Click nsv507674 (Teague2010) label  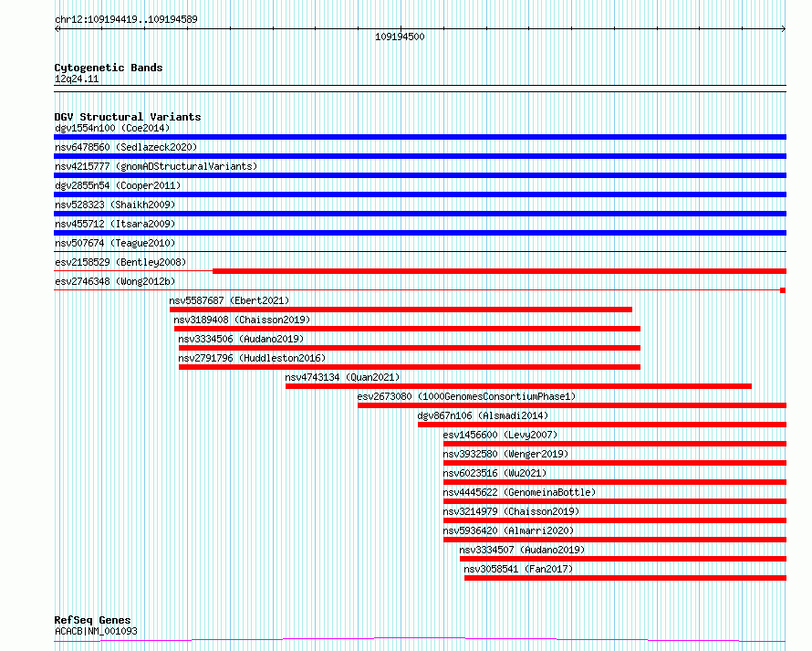click(115, 243)
